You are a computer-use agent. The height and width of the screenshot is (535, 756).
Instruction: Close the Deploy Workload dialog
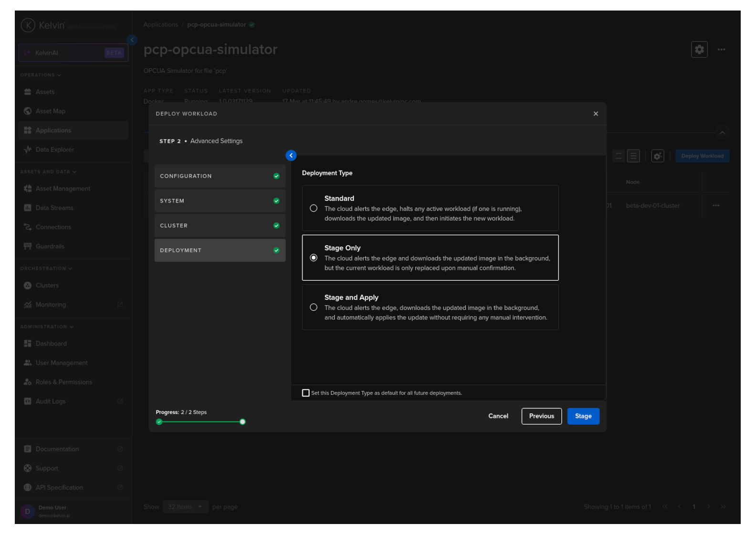pos(595,114)
